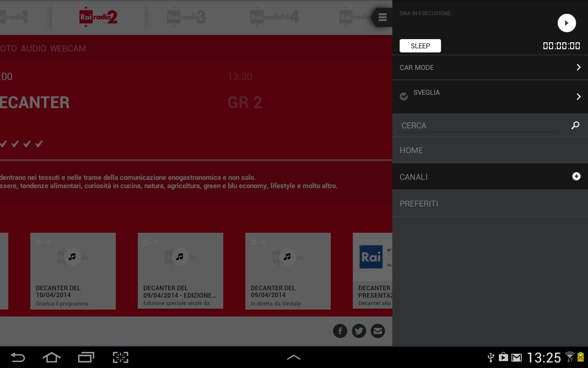Switch to Rai Radio 2 channel

pos(98,17)
